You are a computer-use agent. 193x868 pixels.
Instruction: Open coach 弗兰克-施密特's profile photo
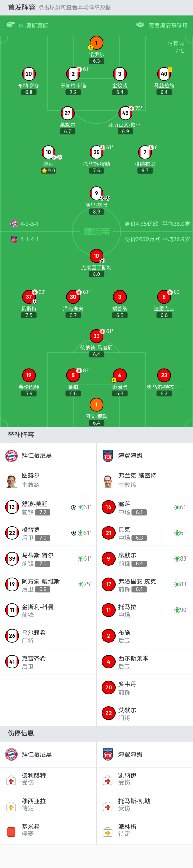pyautogui.click(x=108, y=480)
